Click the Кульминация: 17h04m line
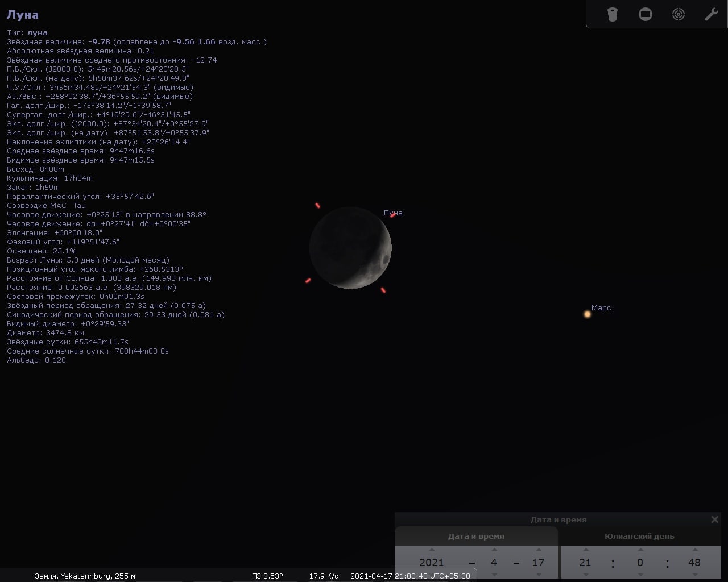 (49, 178)
